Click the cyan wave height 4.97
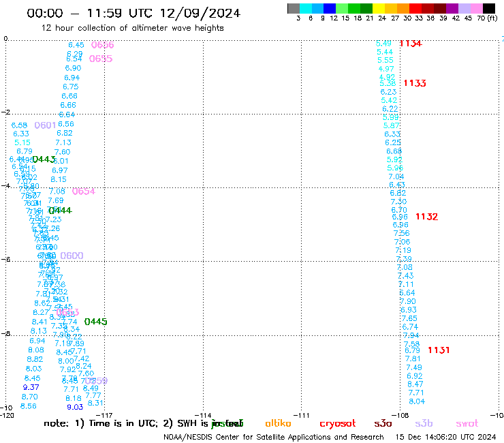The width and height of the screenshot is (504, 443). tap(386, 69)
